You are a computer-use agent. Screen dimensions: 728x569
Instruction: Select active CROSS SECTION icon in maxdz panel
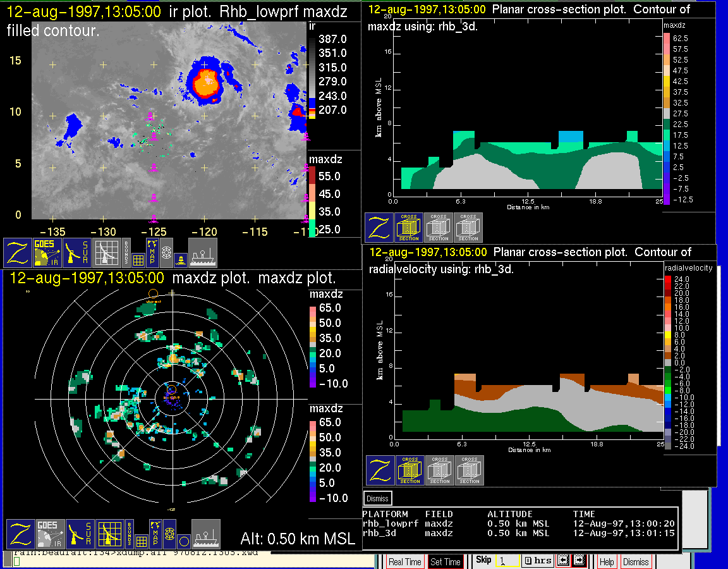click(x=409, y=228)
